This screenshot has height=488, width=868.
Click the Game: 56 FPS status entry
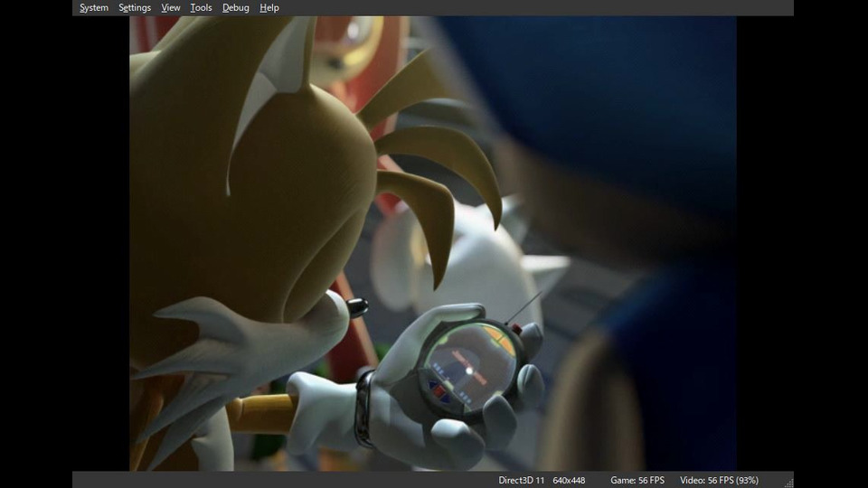tap(637, 480)
